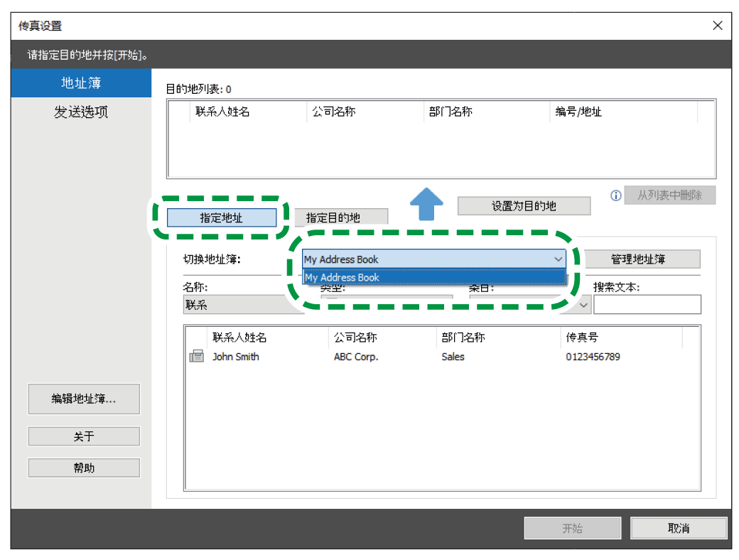The height and width of the screenshot is (560, 739).
Task: Click the 编辑地址簿... button
Action: pyautogui.click(x=84, y=399)
